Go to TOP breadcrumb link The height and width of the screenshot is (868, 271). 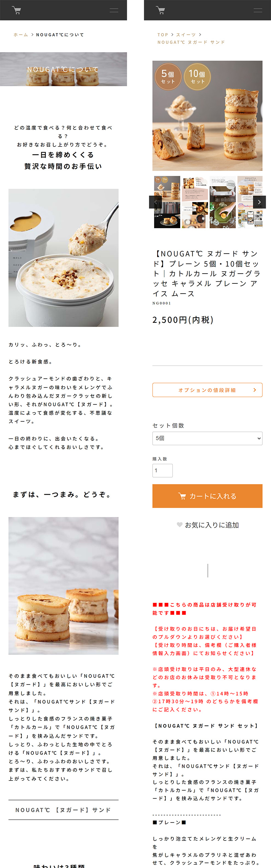point(163,35)
